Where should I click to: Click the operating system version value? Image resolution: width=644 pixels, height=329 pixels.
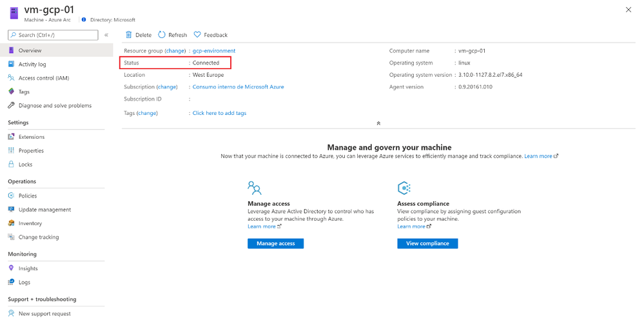(x=491, y=75)
